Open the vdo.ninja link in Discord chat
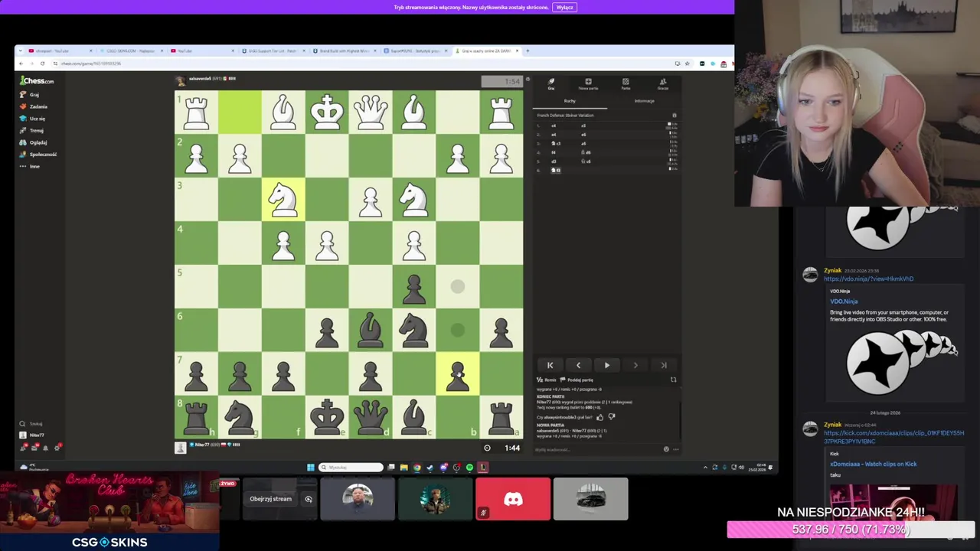This screenshot has width=980, height=551. (x=868, y=279)
